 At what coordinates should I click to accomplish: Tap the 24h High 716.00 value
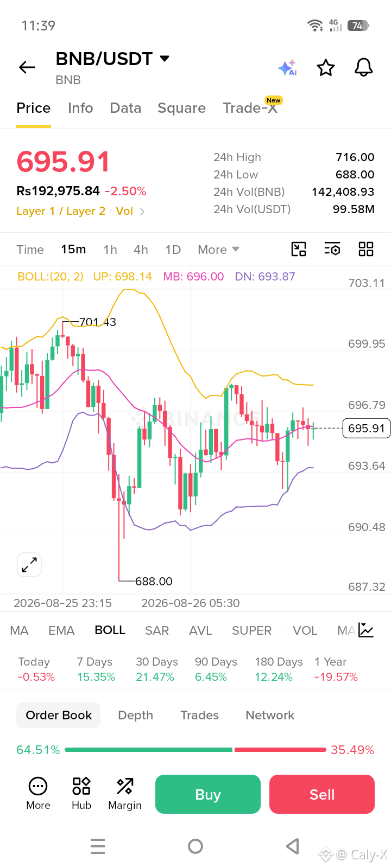coord(355,157)
